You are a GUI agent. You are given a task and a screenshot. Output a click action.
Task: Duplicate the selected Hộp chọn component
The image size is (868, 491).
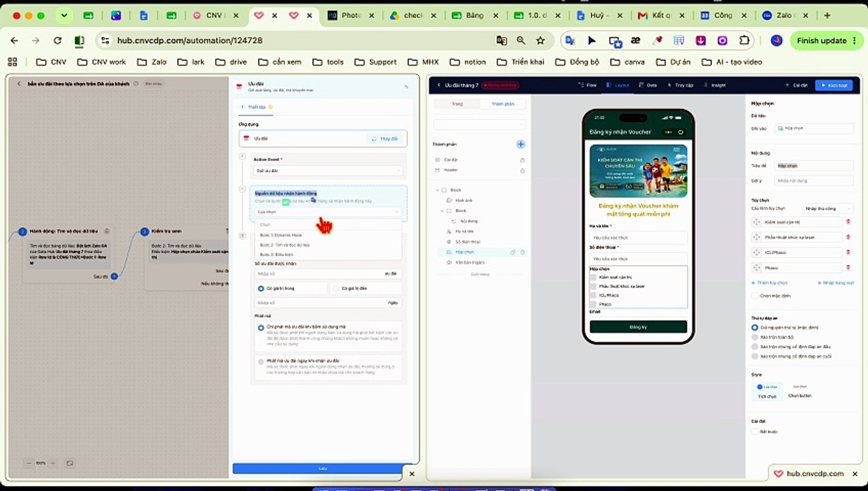513,252
